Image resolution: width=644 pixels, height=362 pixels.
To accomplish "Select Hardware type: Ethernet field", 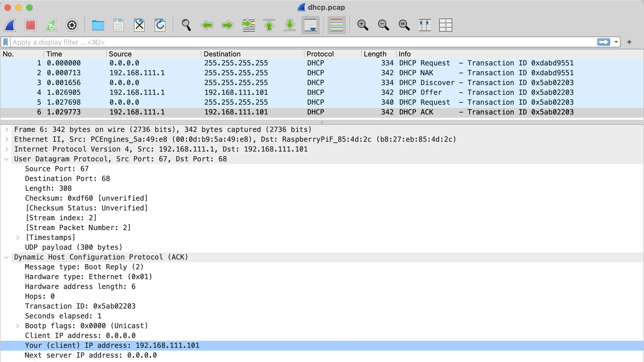I will (x=89, y=277).
